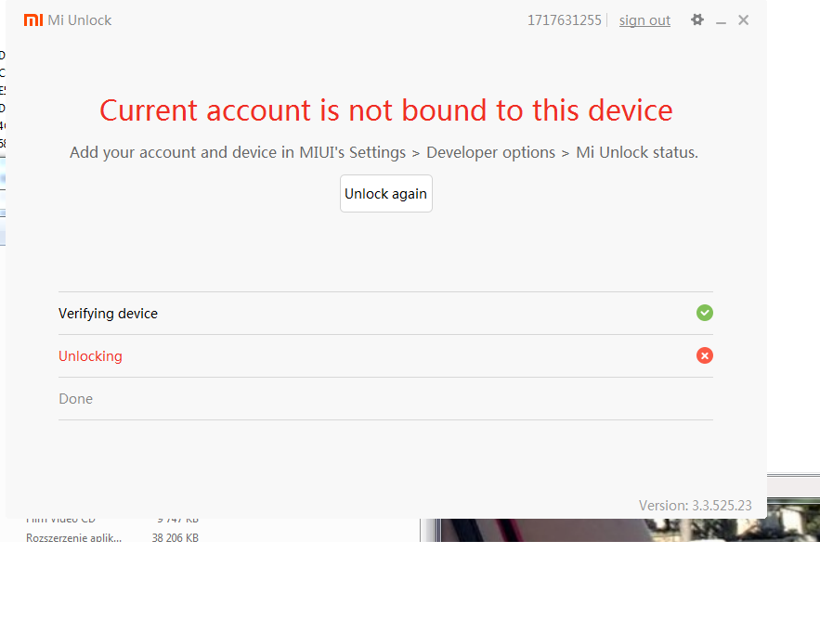Click the sign out link
The image size is (820, 644).
644,20
